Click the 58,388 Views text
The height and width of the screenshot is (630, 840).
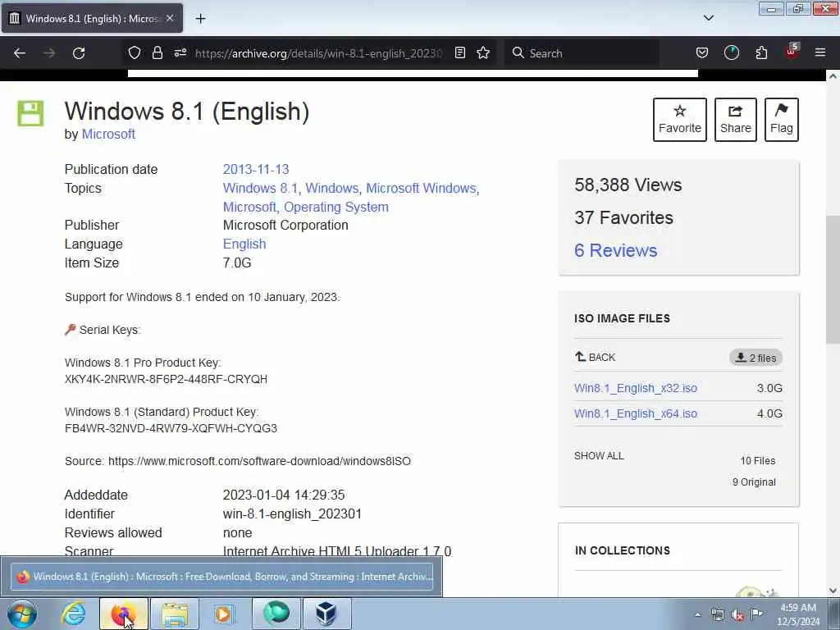628,185
